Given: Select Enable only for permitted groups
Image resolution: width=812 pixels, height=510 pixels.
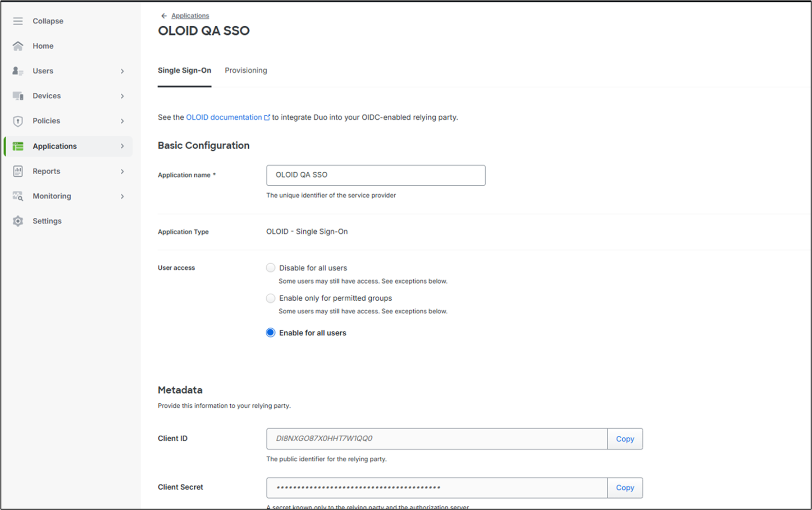Looking at the screenshot, I should tap(270, 298).
